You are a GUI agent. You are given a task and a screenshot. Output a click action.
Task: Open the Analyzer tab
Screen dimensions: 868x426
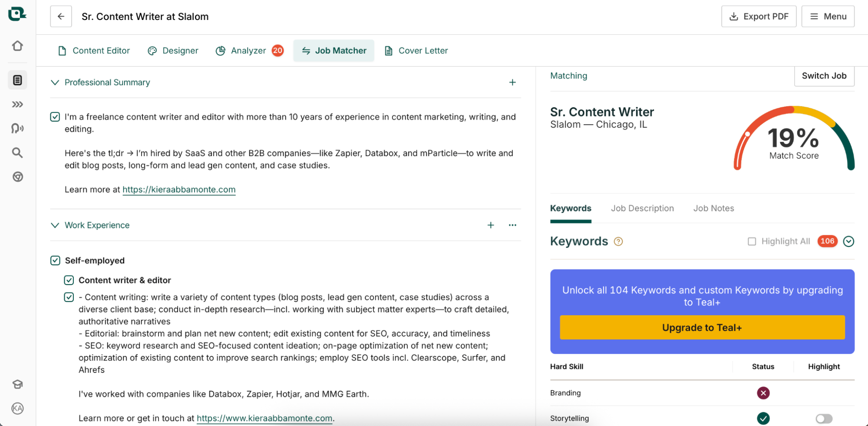pos(248,50)
